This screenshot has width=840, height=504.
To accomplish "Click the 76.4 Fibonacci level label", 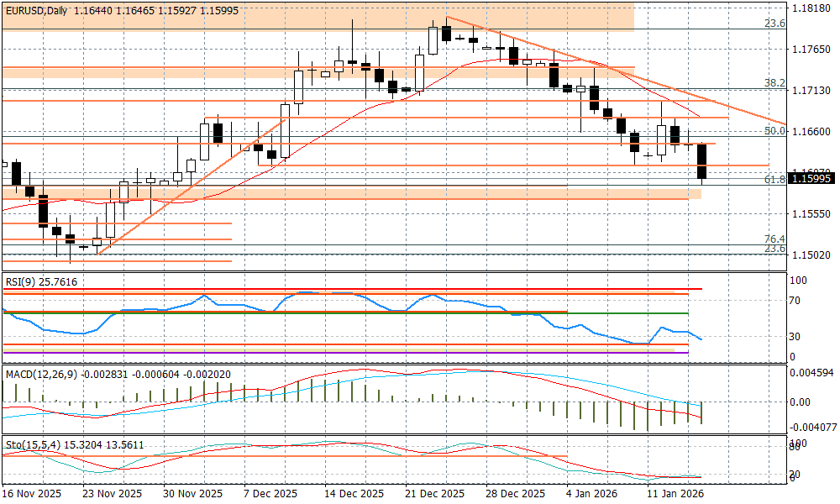I will [x=774, y=239].
